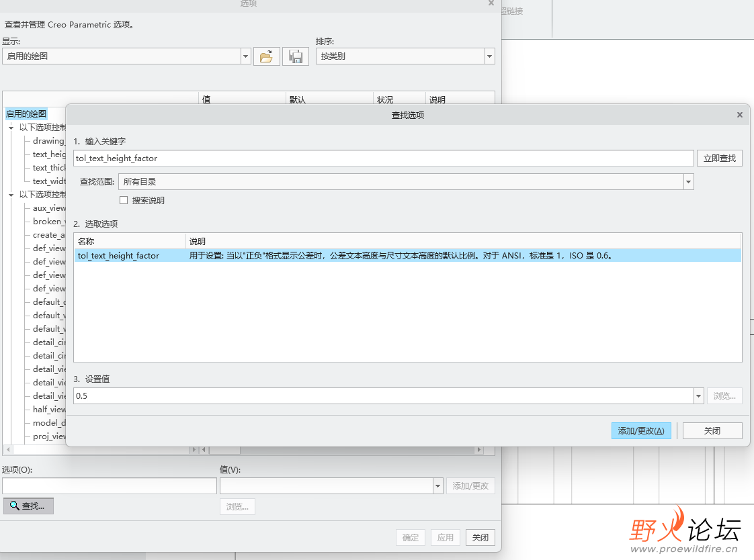Click the 状况 column header

(x=399, y=99)
